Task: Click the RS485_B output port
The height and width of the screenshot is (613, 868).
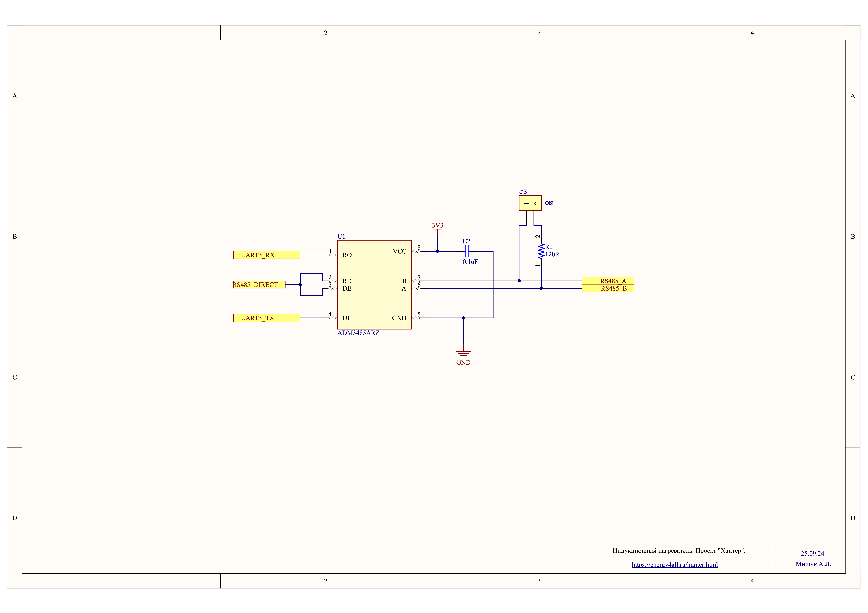Action: (608, 288)
